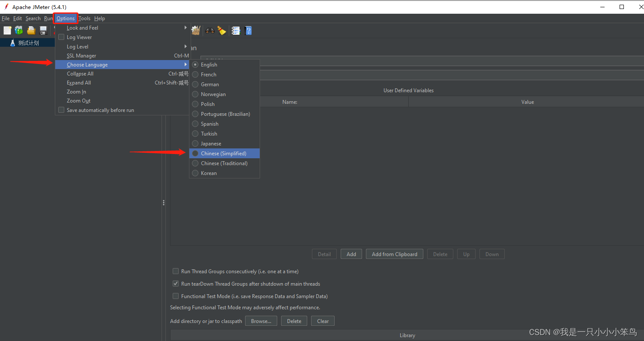Image resolution: width=644 pixels, height=341 pixels.
Task: Choose Expand All menu entry
Action: pyautogui.click(x=123, y=83)
